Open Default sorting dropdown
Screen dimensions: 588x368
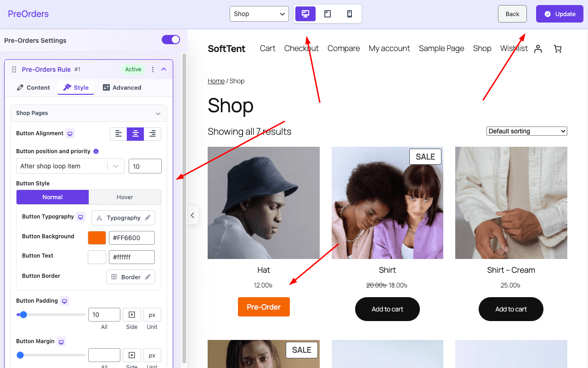(x=526, y=131)
